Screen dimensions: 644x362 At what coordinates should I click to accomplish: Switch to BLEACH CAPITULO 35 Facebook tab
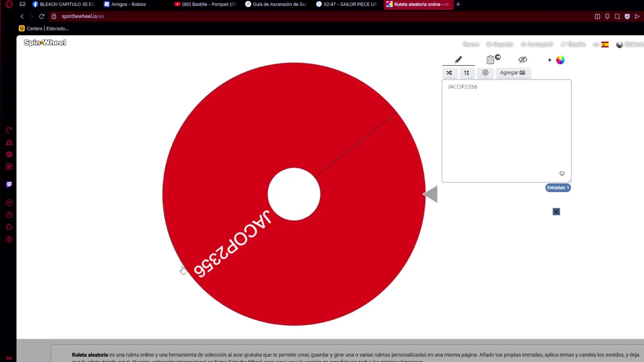[x=63, y=4]
